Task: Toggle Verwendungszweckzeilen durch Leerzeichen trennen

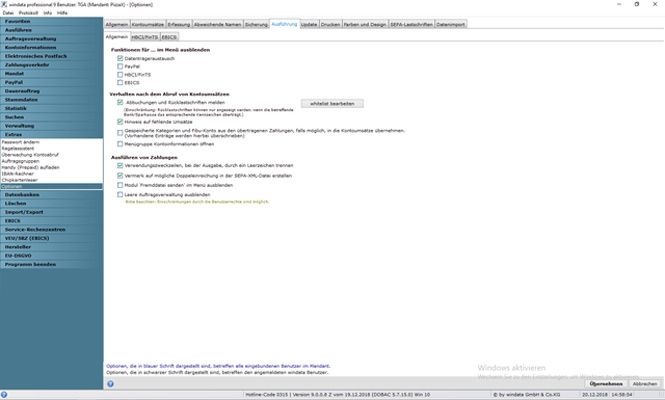Action: (120, 165)
